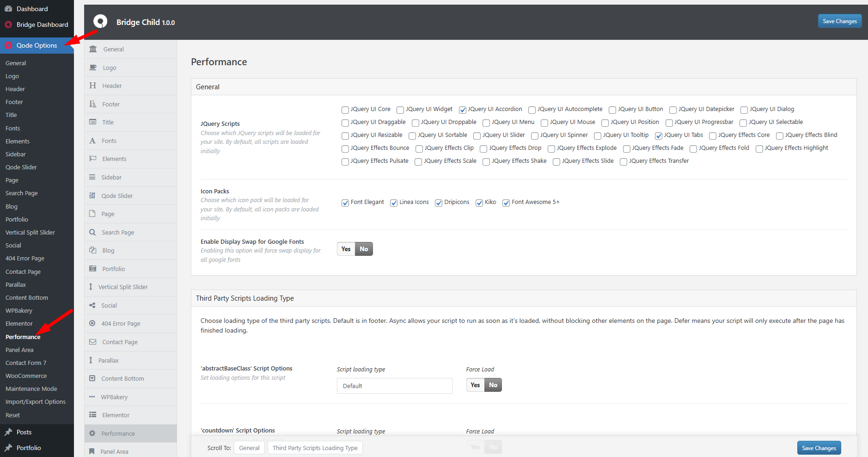Click the Portfolio camera icon
This screenshot has width=868, height=457.
coord(93,269)
